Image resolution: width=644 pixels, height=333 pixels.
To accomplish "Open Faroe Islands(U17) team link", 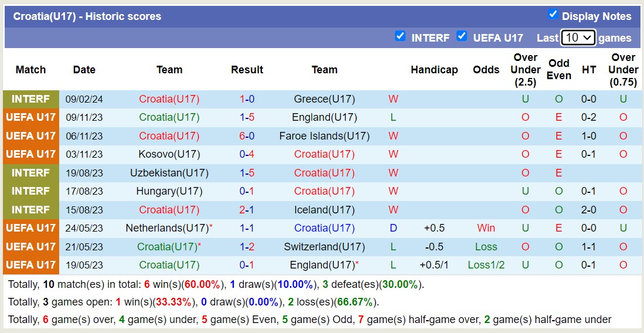I will coord(325,136).
